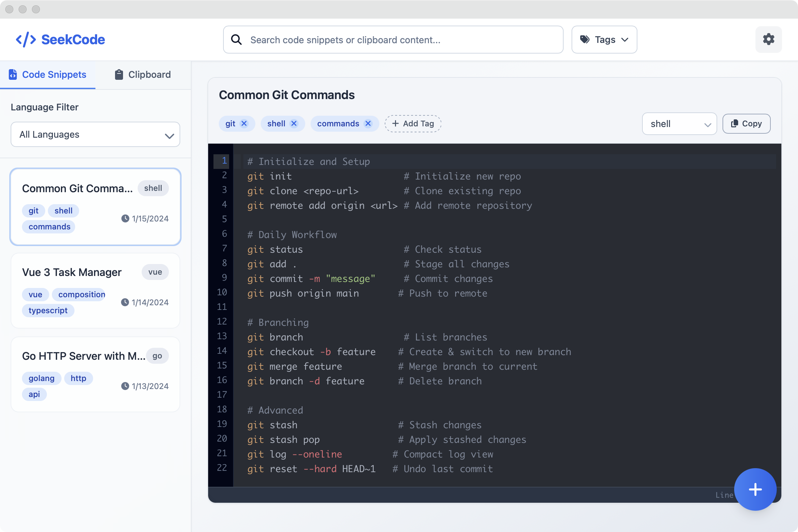Click the search magnifier icon

[236, 39]
